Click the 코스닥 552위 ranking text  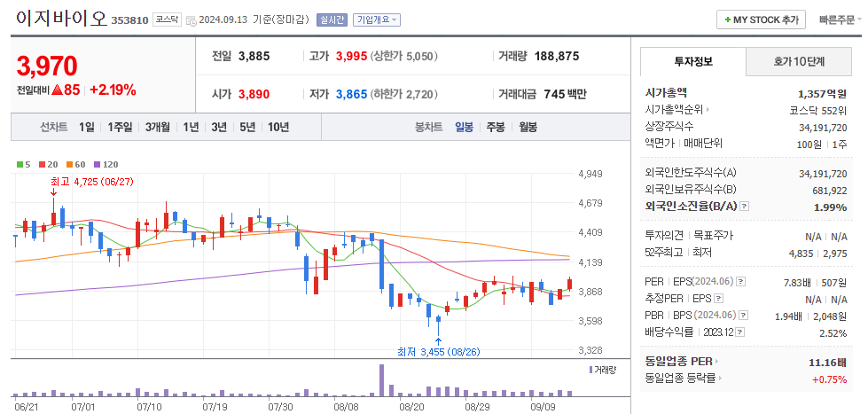(818, 110)
